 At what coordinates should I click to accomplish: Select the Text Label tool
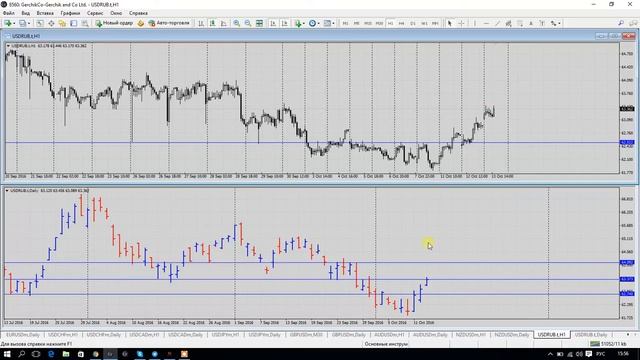[542, 23]
